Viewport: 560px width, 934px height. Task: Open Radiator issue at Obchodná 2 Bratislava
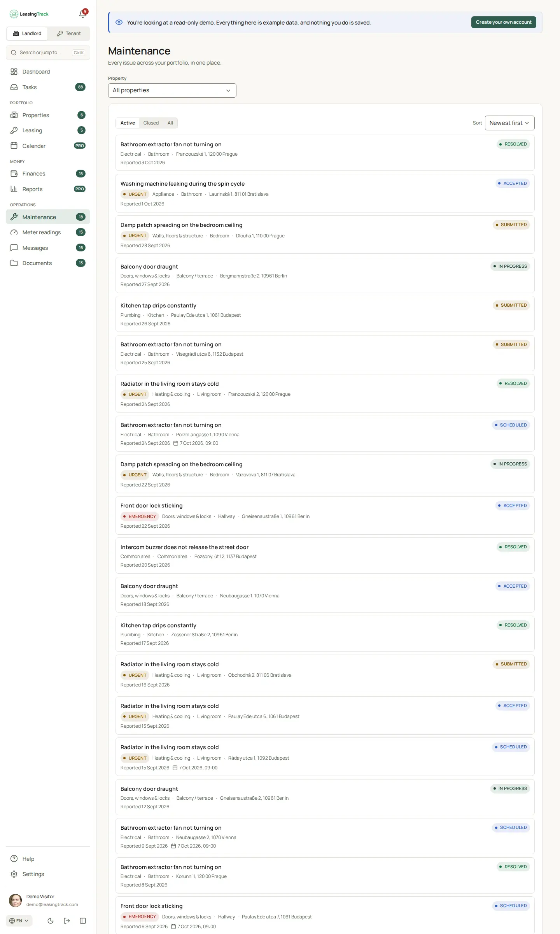(325, 674)
